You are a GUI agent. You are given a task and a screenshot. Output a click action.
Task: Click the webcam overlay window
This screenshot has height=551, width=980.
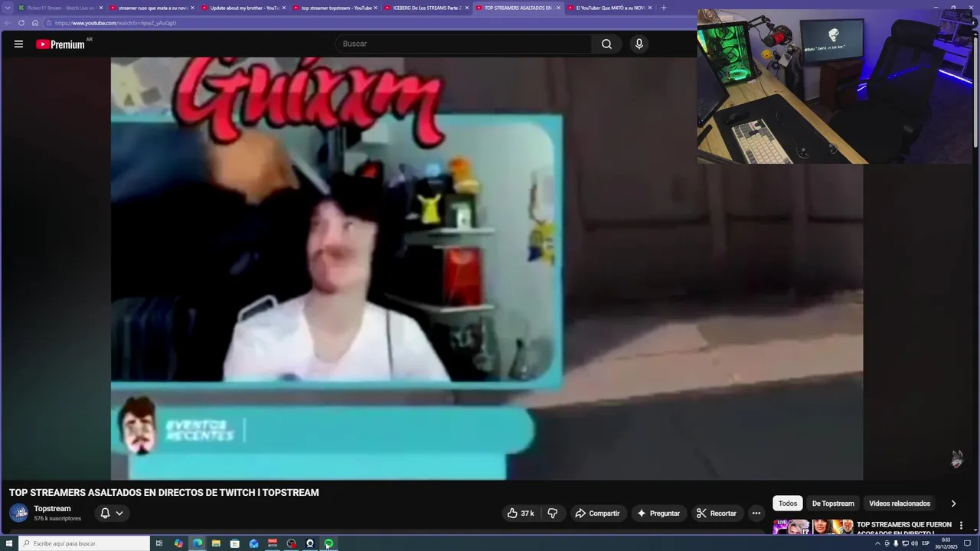click(835, 86)
